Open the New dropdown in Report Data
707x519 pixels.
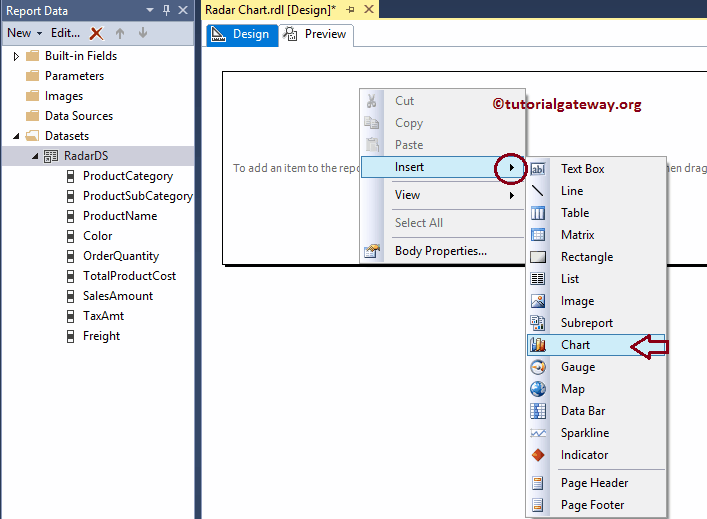(25, 33)
